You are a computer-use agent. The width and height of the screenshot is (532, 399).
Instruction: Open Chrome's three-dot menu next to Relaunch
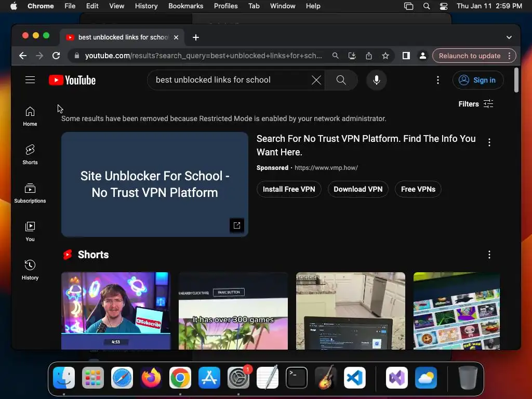(509, 56)
